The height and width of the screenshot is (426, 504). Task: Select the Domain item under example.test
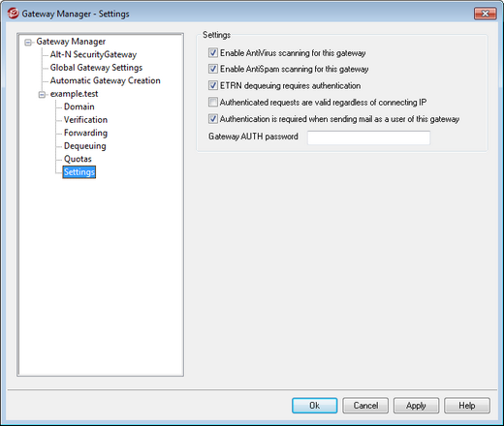[79, 106]
